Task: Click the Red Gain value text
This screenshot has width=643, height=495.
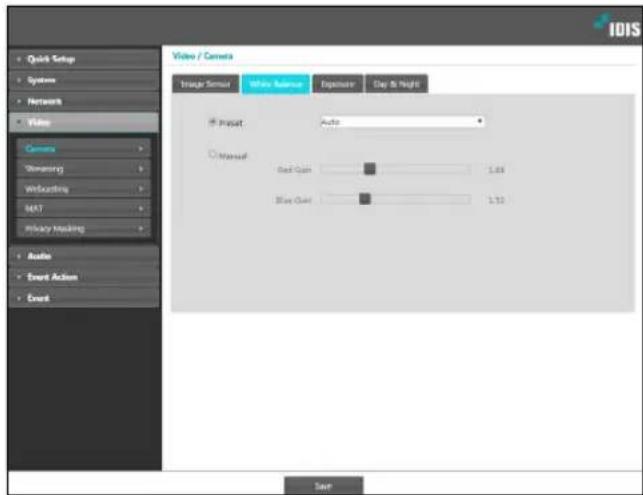Action: (496, 170)
